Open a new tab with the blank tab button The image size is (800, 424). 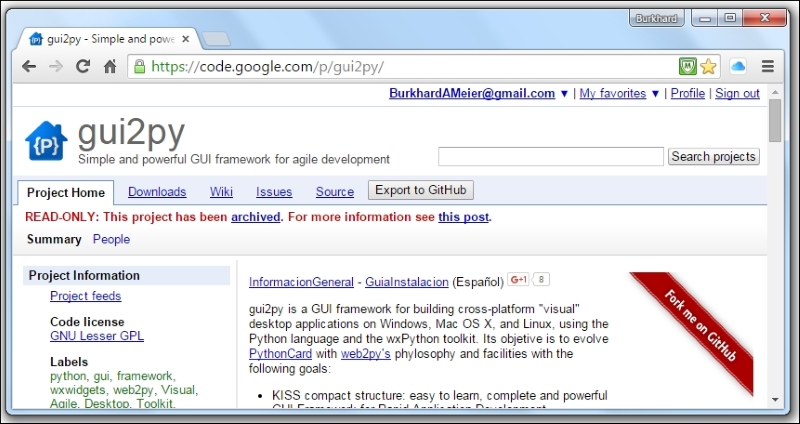(216, 39)
